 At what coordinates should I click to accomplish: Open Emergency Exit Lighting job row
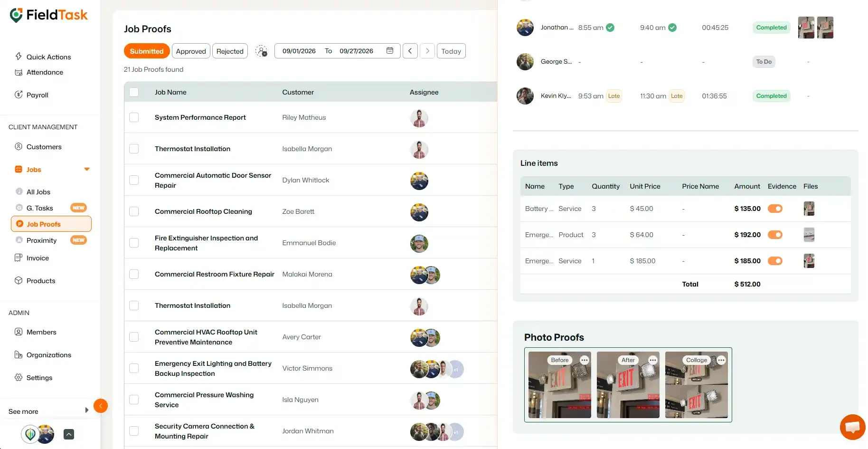(x=311, y=368)
